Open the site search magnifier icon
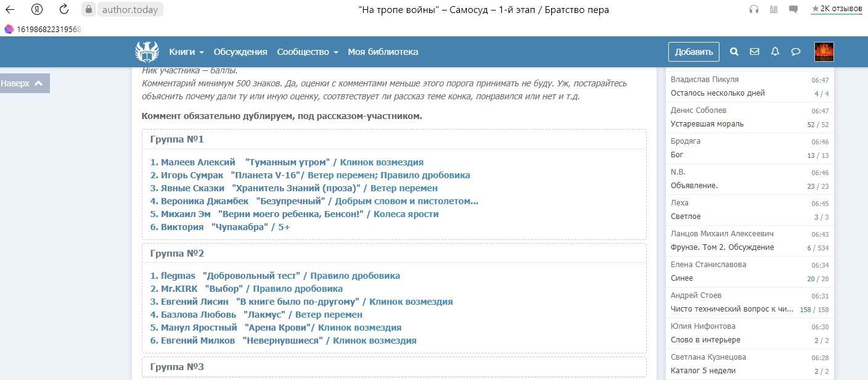This screenshot has width=868, height=380. (x=734, y=52)
